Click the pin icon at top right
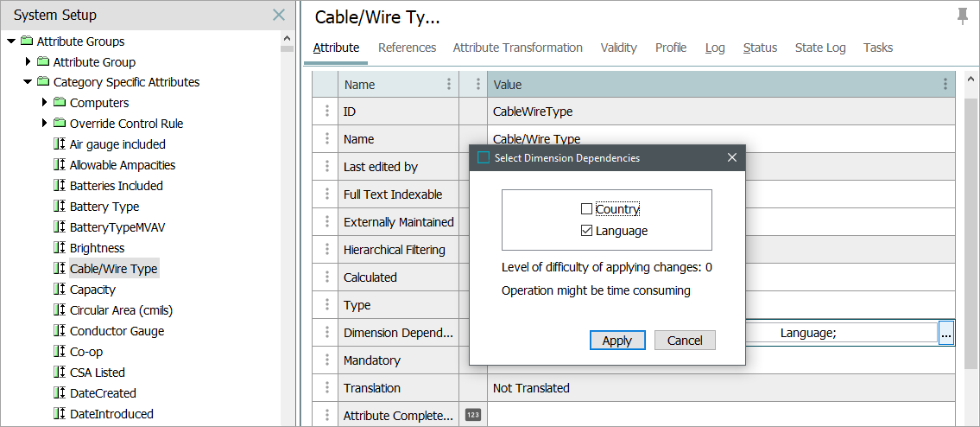Viewport: 980px width, 427px height. (x=963, y=17)
